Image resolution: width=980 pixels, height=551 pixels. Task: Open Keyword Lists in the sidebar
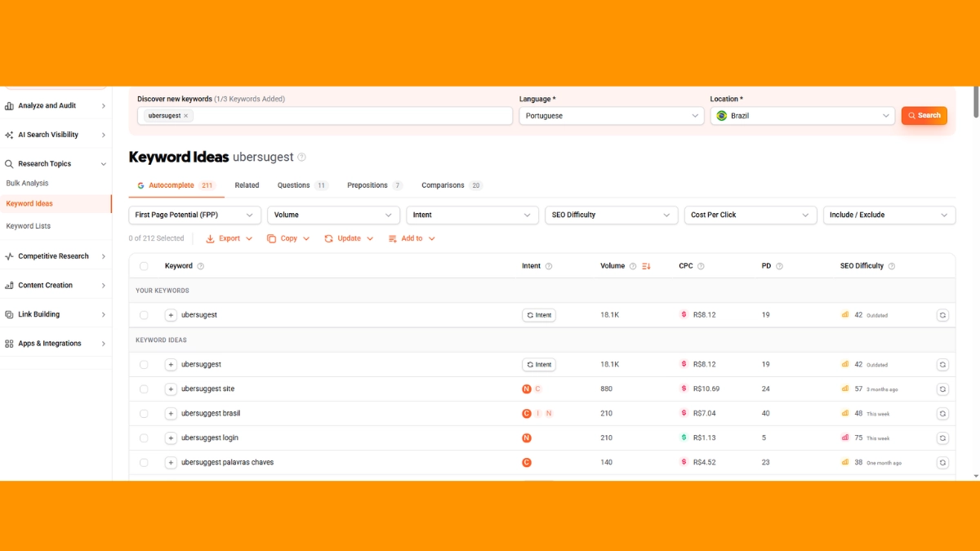click(29, 226)
